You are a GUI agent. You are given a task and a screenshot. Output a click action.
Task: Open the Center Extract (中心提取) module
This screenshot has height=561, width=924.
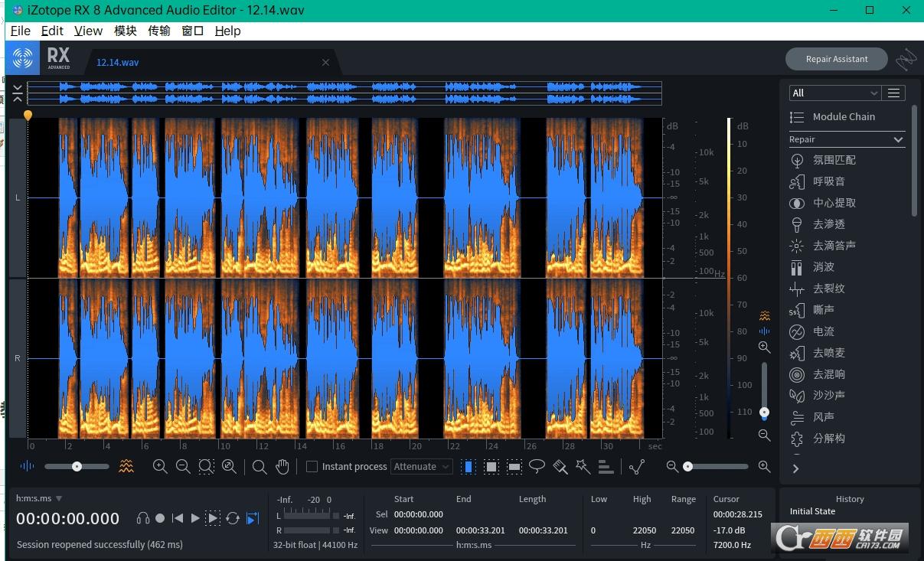[823, 203]
